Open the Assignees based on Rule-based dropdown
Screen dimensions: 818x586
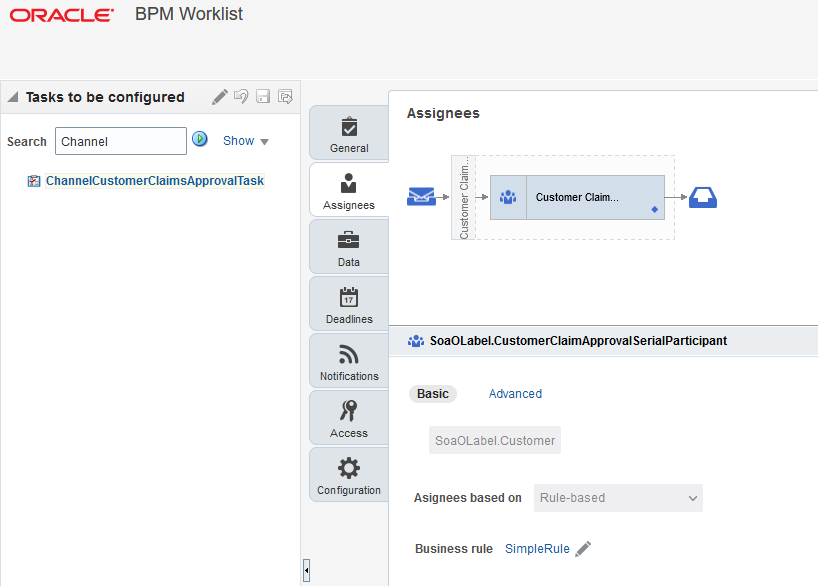click(x=618, y=498)
